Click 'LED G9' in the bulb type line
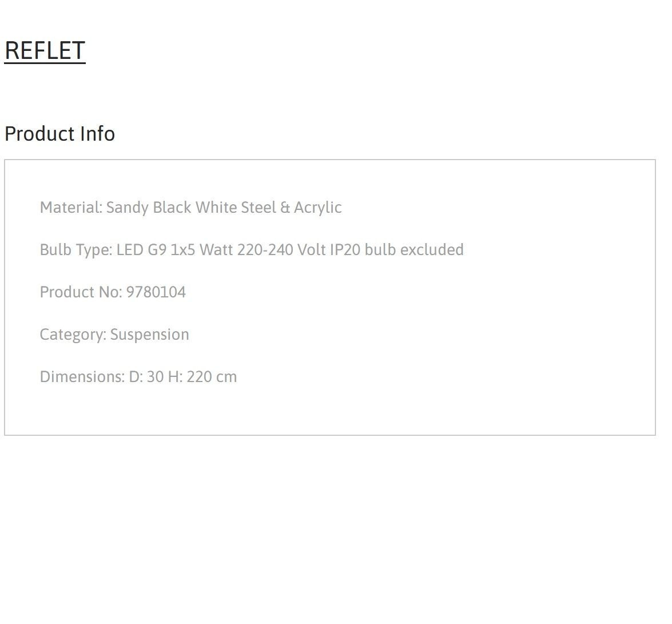The image size is (672, 624). pos(141,250)
